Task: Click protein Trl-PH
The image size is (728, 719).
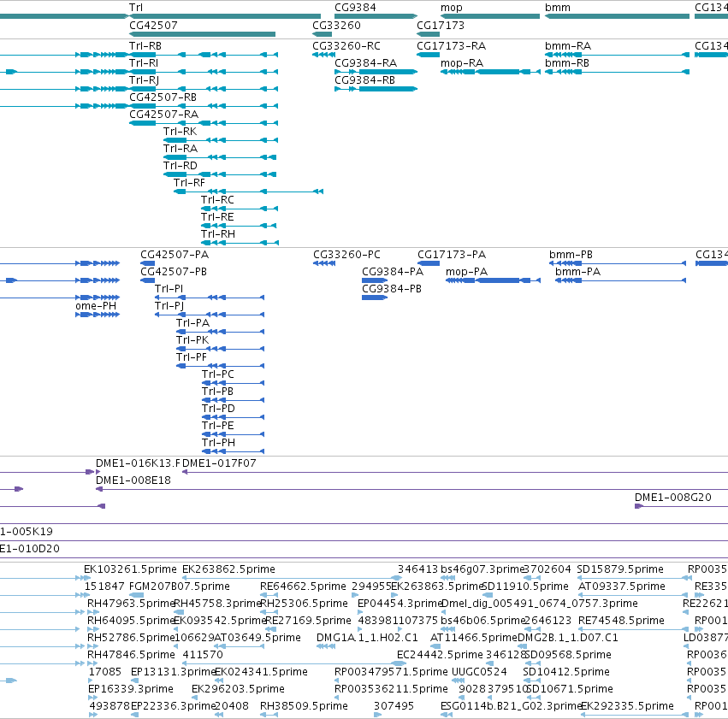Action: pos(218,443)
